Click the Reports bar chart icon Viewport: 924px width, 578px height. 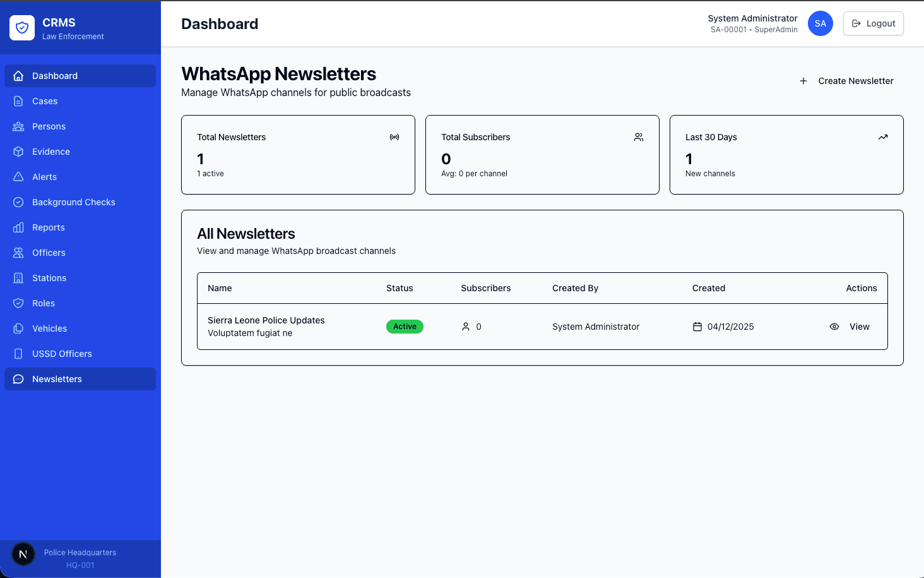[x=18, y=227]
